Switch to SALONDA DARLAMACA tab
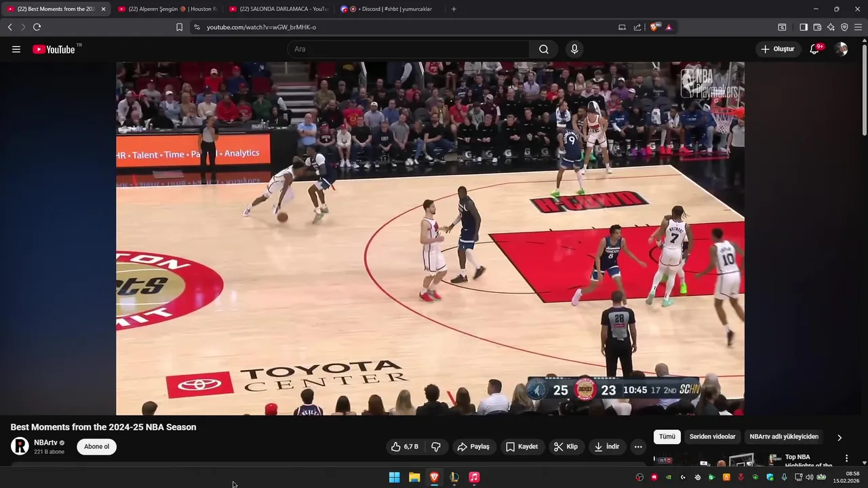 pyautogui.click(x=279, y=9)
